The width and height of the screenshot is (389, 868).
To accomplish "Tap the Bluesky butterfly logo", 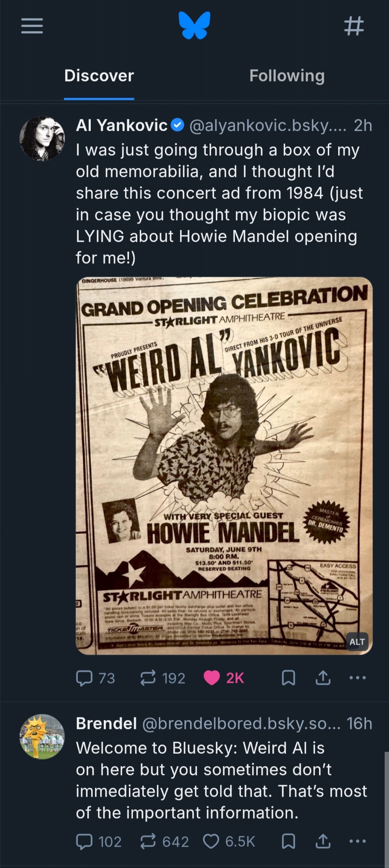I will [x=194, y=26].
